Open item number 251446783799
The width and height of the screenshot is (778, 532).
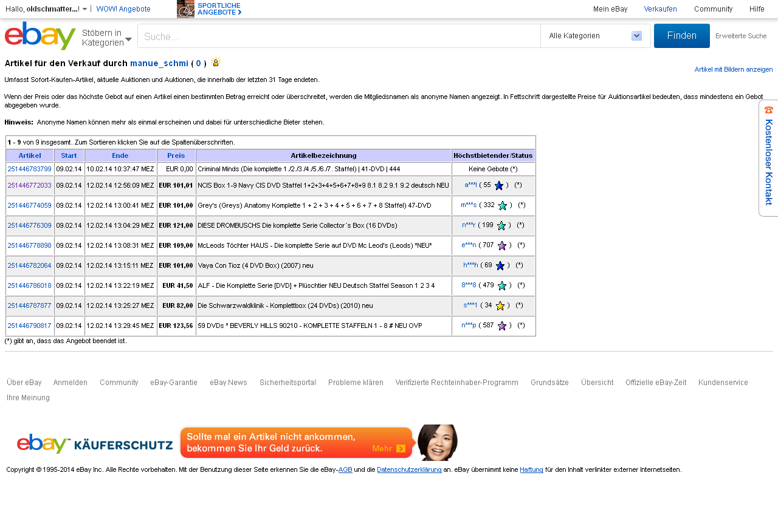[x=30, y=169]
